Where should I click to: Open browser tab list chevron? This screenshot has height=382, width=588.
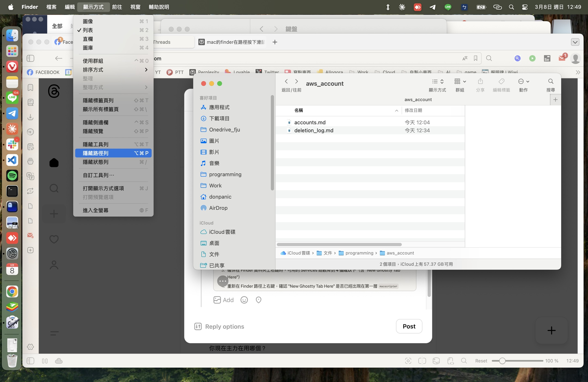pyautogui.click(x=575, y=42)
